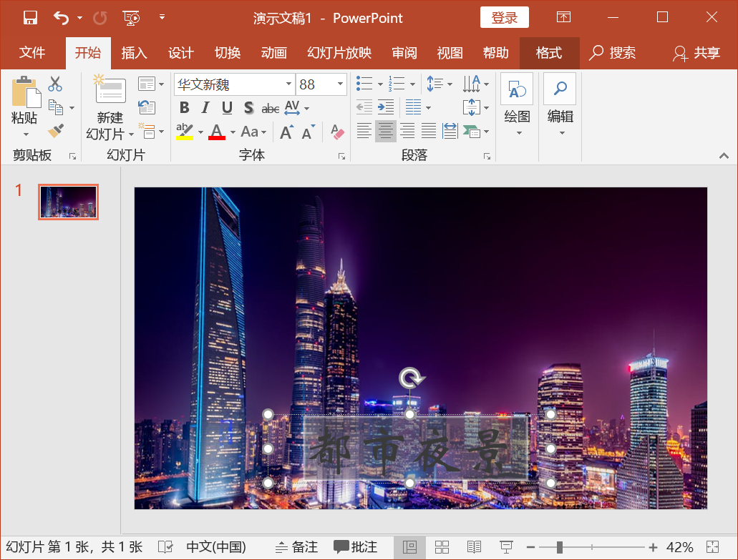Collapse the ribbon with the chevron
The image size is (738, 560).
(x=724, y=156)
